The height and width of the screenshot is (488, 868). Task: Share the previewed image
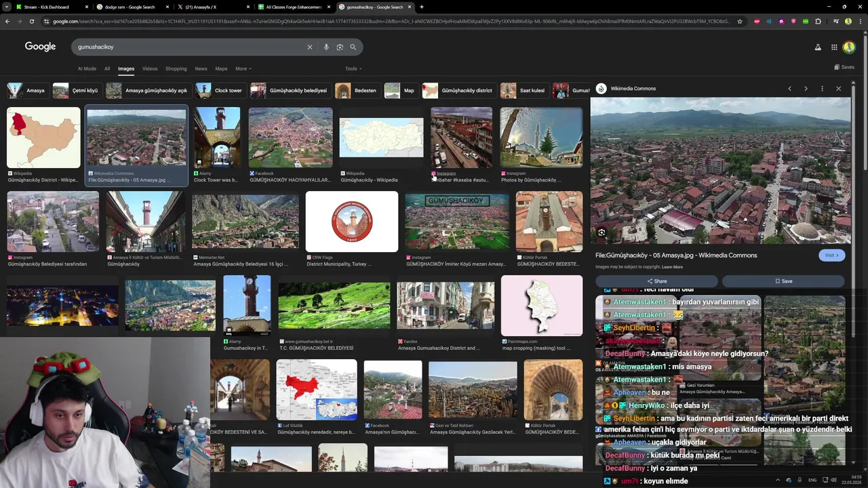pyautogui.click(x=656, y=281)
